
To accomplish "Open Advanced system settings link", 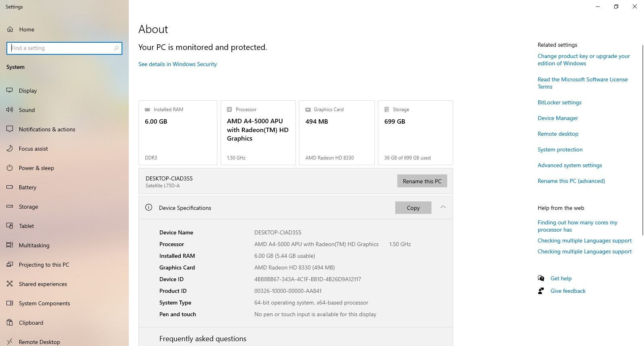I will coord(570,165).
